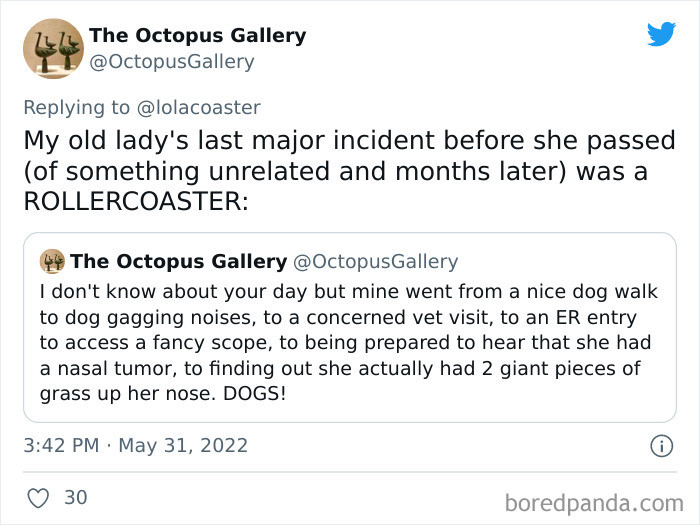Click the Twitter bird logo
Screen dimensions: 700x525
[661, 34]
